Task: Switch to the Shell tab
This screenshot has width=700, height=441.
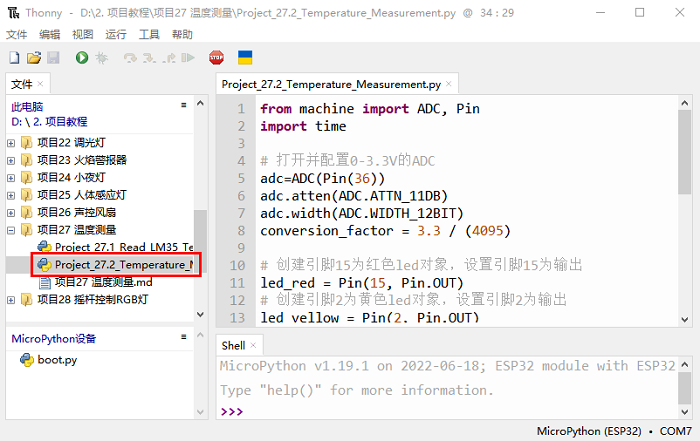Action: [x=233, y=345]
